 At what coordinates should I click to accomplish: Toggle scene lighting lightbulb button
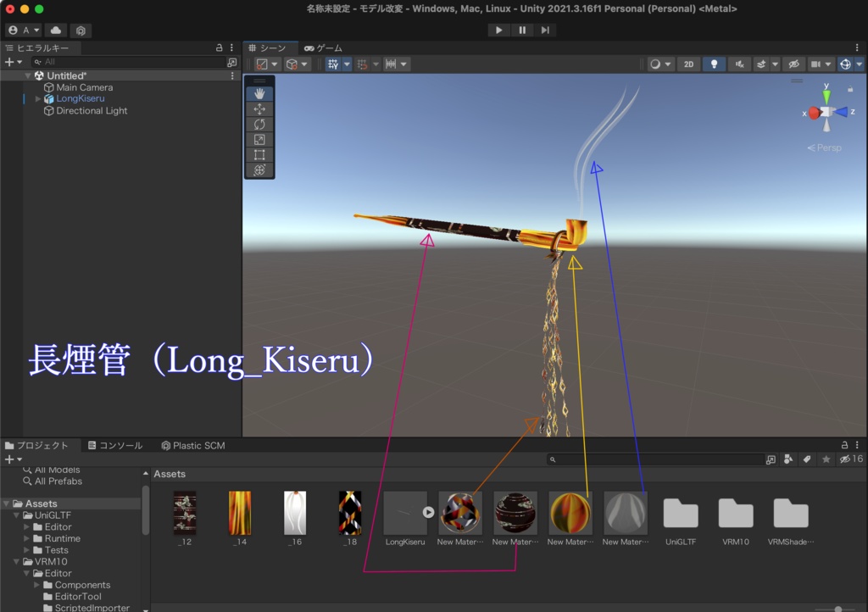(x=714, y=64)
